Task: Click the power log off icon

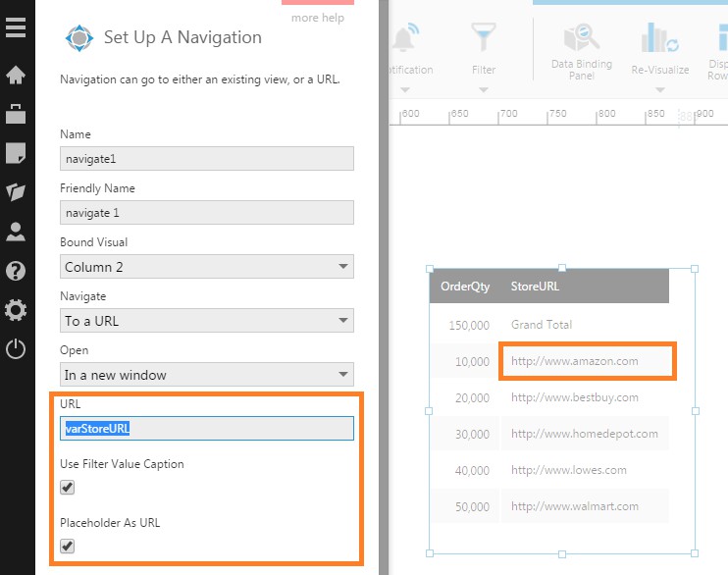Action: (16, 349)
